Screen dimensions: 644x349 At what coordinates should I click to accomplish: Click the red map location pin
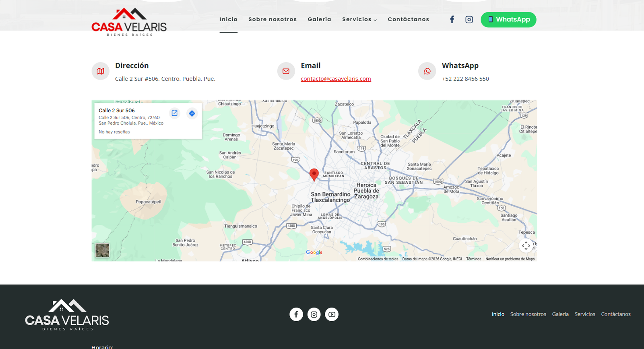pyautogui.click(x=314, y=174)
